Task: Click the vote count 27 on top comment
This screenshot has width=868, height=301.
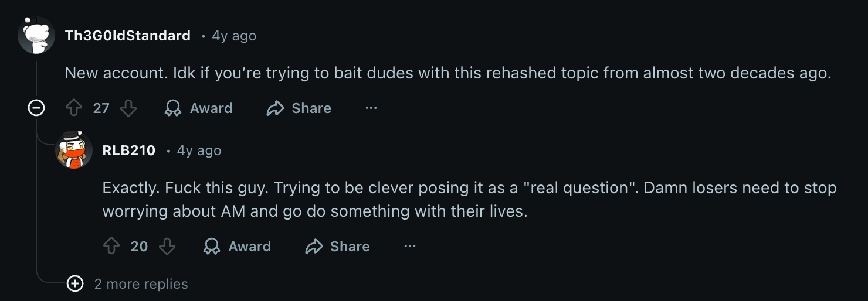Action: pos(101,108)
